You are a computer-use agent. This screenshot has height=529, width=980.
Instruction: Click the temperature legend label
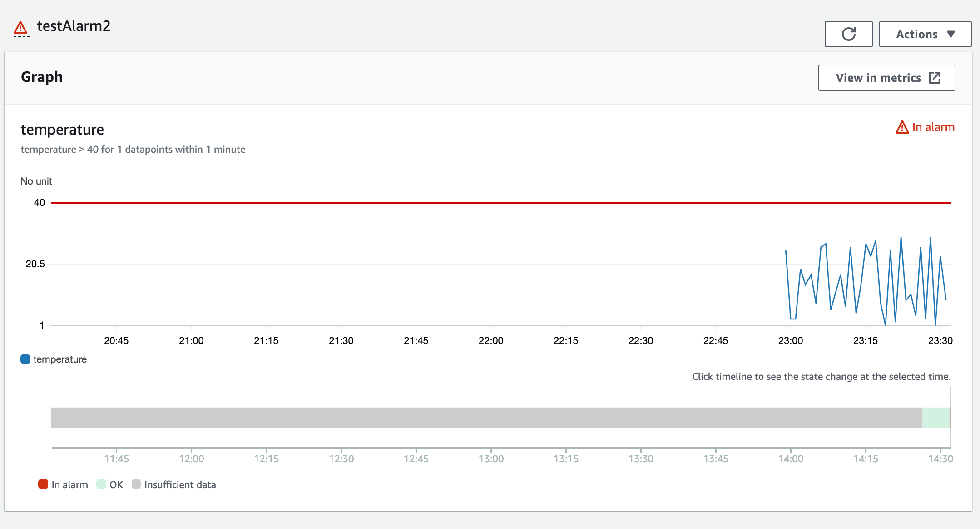(x=60, y=359)
